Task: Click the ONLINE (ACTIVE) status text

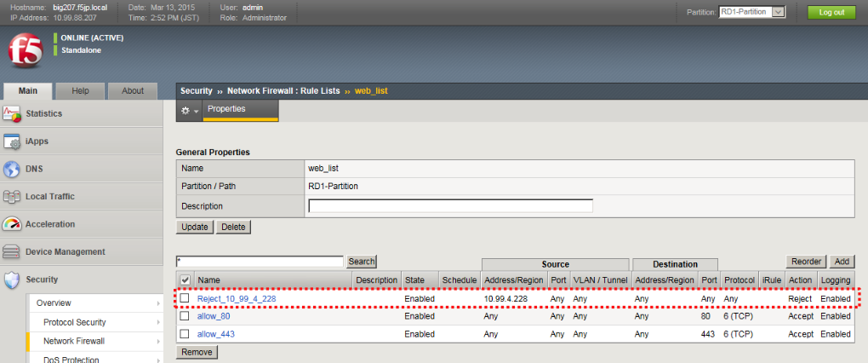Action: click(92, 38)
